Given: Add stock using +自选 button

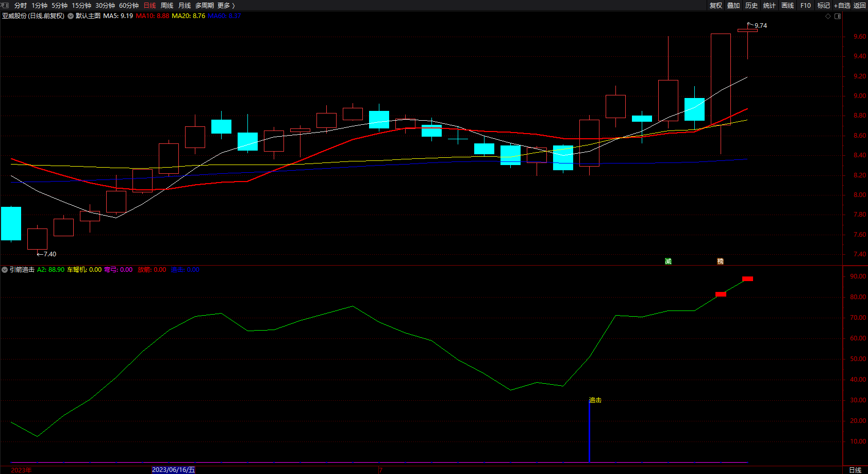Looking at the screenshot, I should pyautogui.click(x=842, y=5).
